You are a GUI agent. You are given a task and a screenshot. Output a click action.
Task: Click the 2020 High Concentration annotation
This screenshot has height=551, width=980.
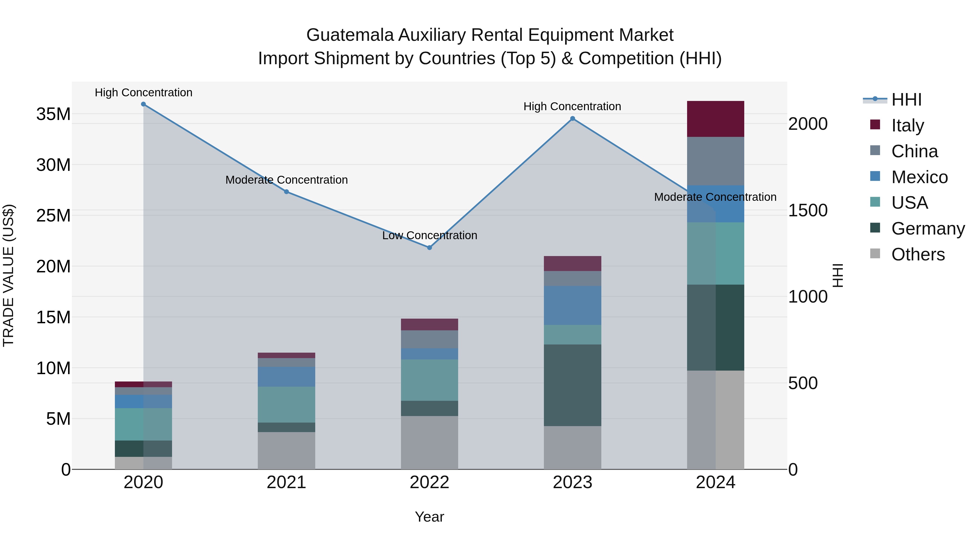pyautogui.click(x=143, y=93)
